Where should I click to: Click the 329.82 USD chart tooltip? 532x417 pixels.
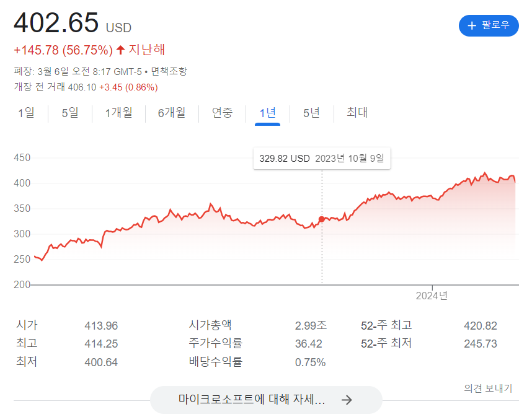point(322,159)
